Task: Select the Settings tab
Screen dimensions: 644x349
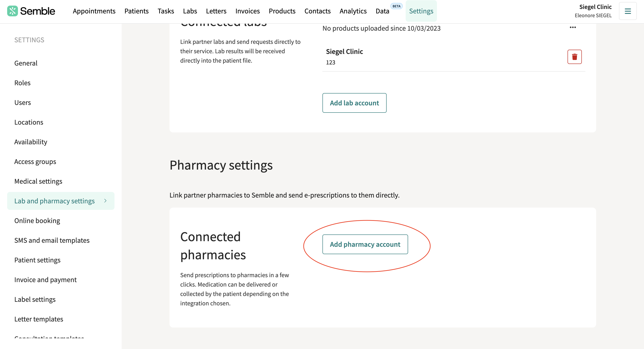Action: (x=421, y=11)
